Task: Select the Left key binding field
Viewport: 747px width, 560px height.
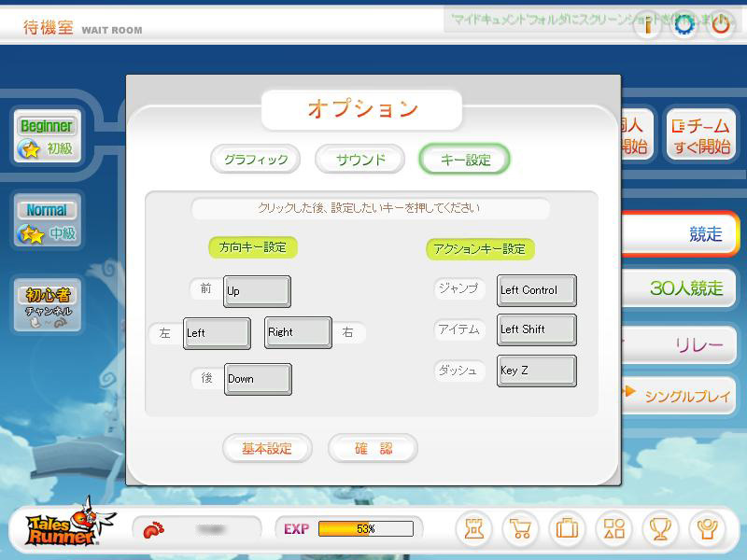Action: point(218,333)
